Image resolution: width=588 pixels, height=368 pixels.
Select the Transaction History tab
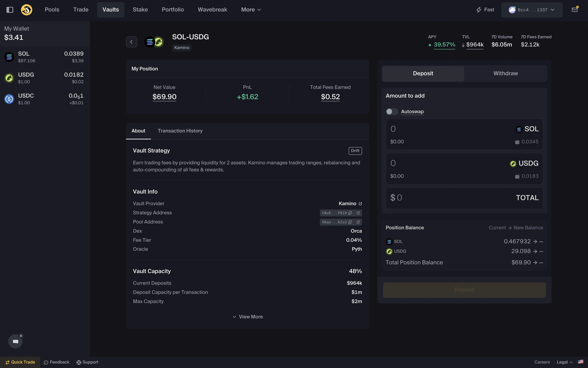(180, 131)
